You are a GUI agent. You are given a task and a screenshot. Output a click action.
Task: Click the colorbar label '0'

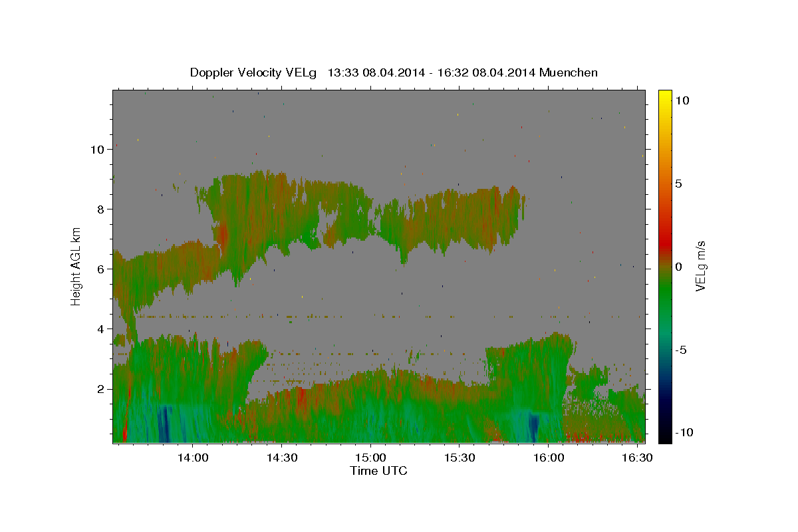click(679, 267)
